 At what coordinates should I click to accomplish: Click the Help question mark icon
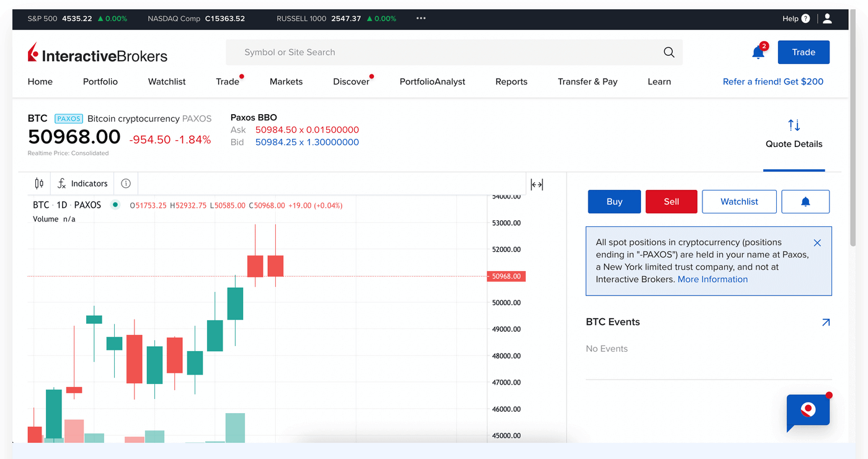(805, 19)
